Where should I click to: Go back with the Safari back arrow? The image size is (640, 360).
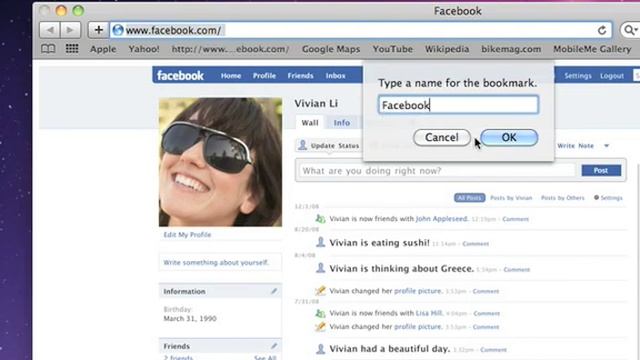[50, 30]
